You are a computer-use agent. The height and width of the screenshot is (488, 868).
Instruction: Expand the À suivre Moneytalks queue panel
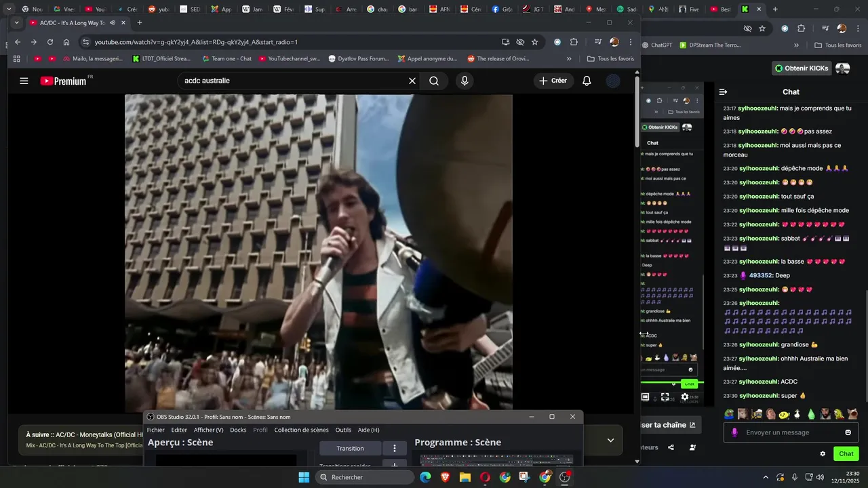pos(610,440)
